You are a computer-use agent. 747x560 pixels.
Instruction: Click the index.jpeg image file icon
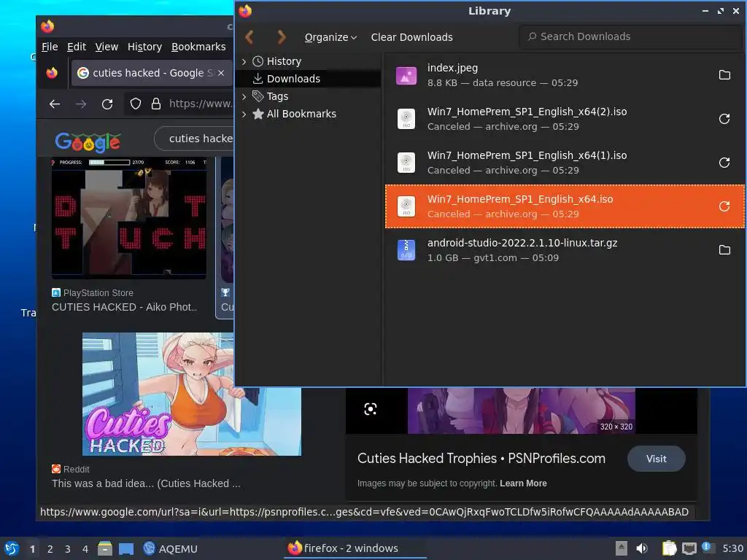406,76
